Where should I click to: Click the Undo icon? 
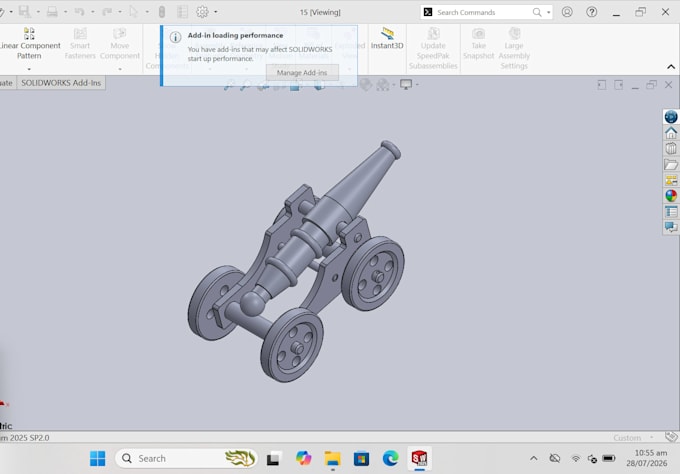(x=79, y=12)
